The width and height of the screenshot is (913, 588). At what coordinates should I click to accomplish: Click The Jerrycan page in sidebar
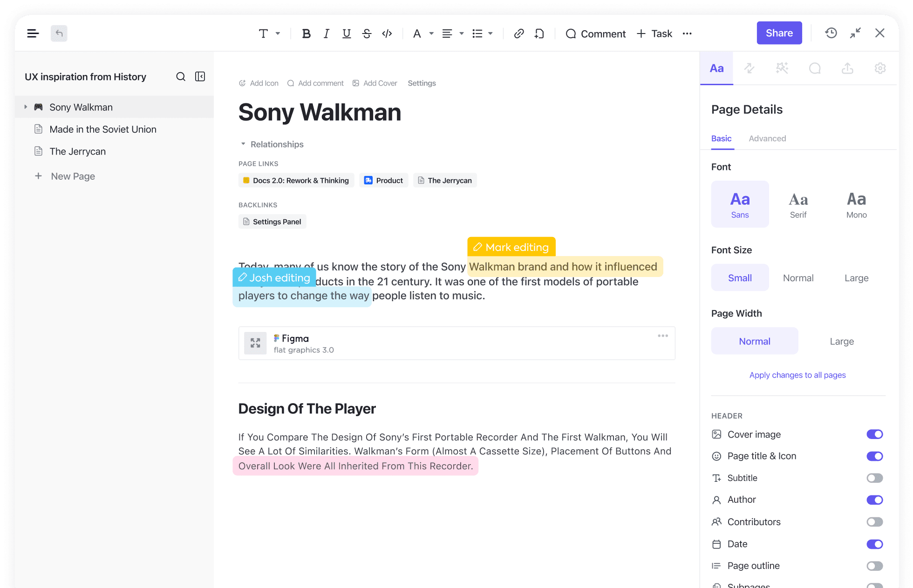click(x=77, y=152)
